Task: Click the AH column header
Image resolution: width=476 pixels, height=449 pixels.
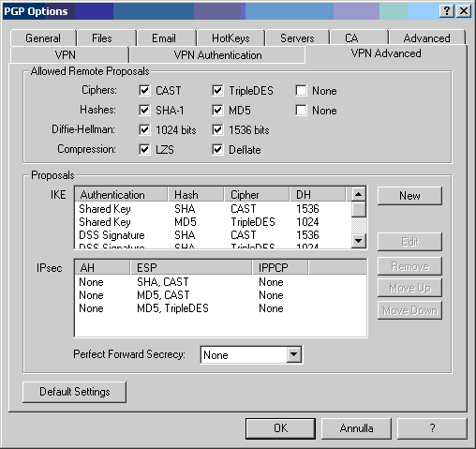Action: click(x=102, y=267)
